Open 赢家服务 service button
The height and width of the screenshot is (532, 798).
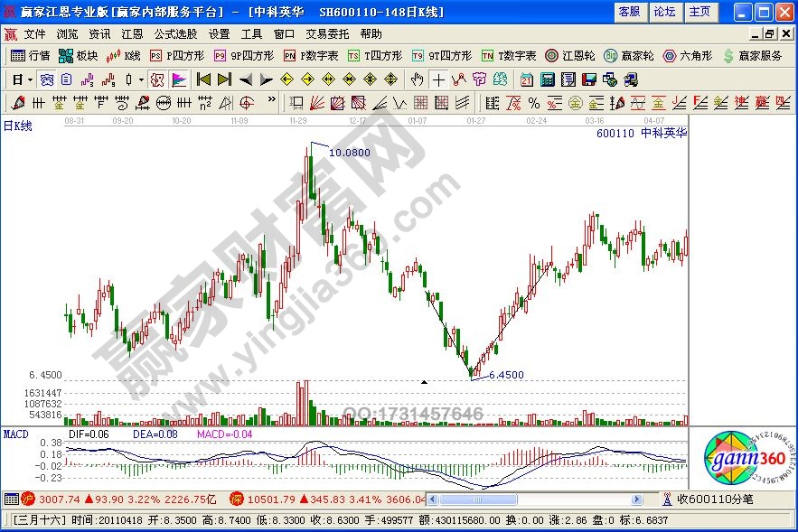coord(753,55)
